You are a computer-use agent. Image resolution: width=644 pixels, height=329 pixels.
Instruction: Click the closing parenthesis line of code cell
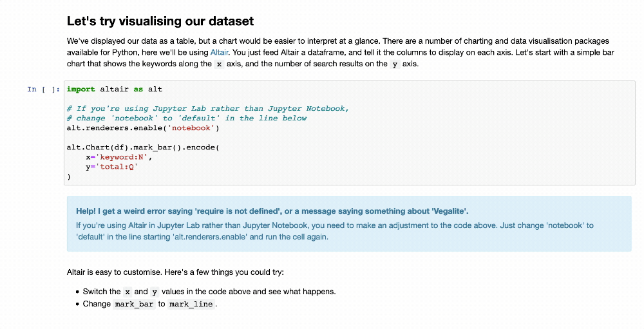69,177
